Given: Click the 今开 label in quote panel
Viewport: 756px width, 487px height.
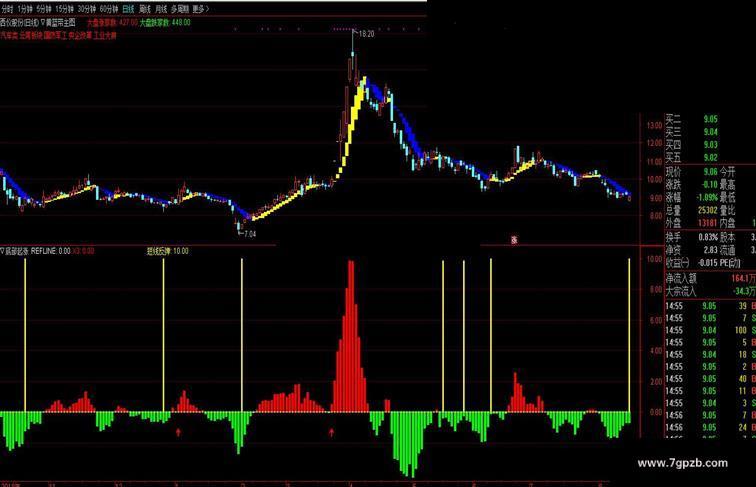Looking at the screenshot, I should (728, 172).
